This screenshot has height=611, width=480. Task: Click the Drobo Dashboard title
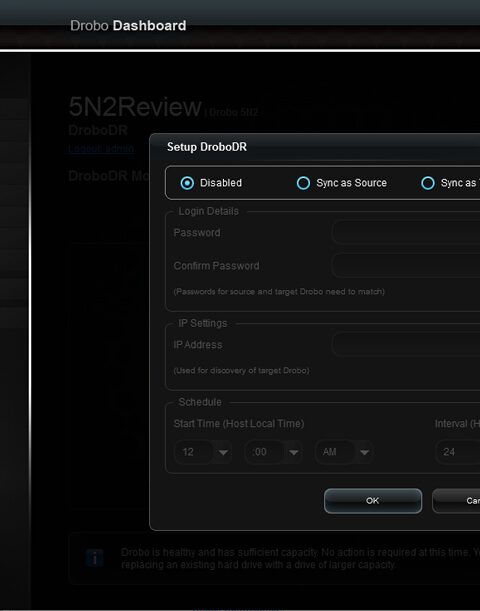(x=128, y=26)
